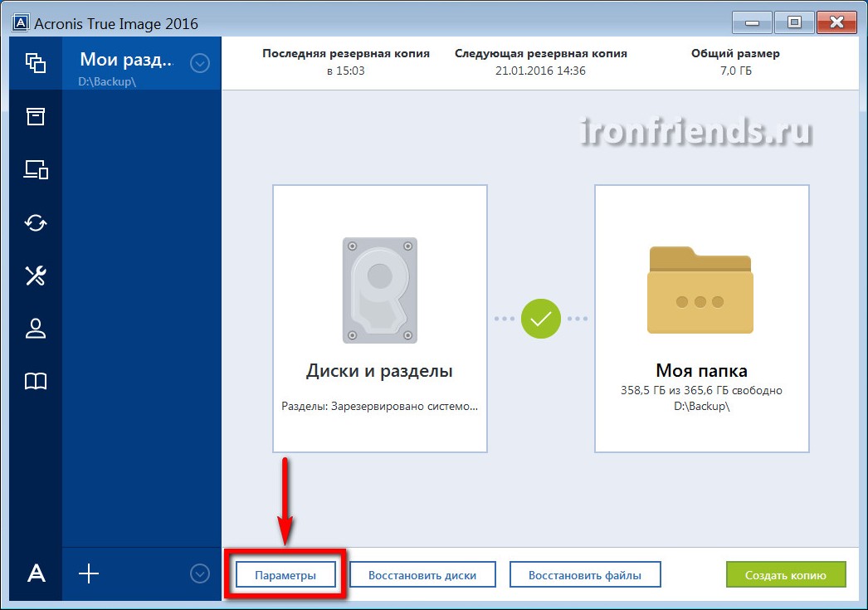Select the device Dashboard sidebar icon
Viewport: 868px width, 610px height.
(x=35, y=169)
